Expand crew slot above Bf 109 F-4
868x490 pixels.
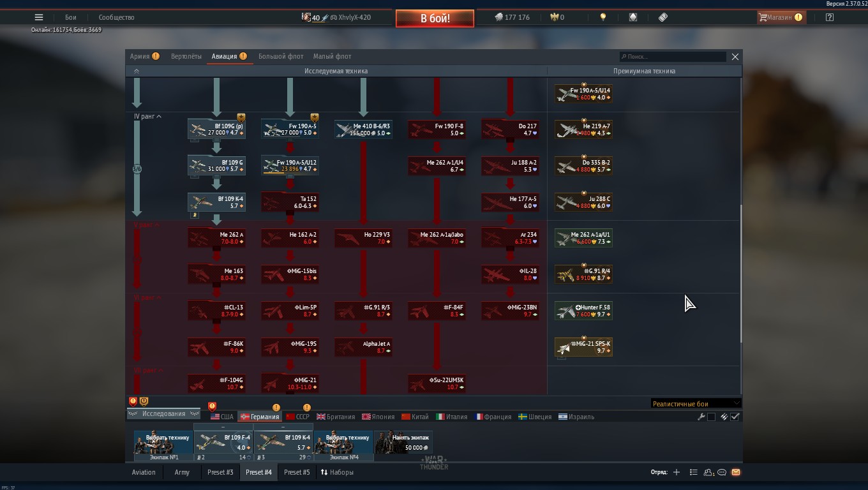coord(223,427)
